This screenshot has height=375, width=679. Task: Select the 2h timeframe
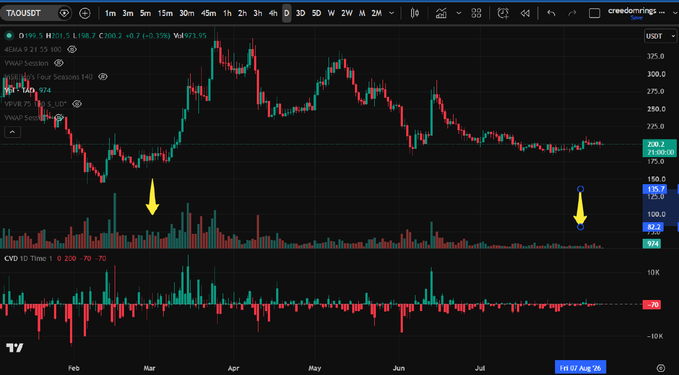(242, 13)
